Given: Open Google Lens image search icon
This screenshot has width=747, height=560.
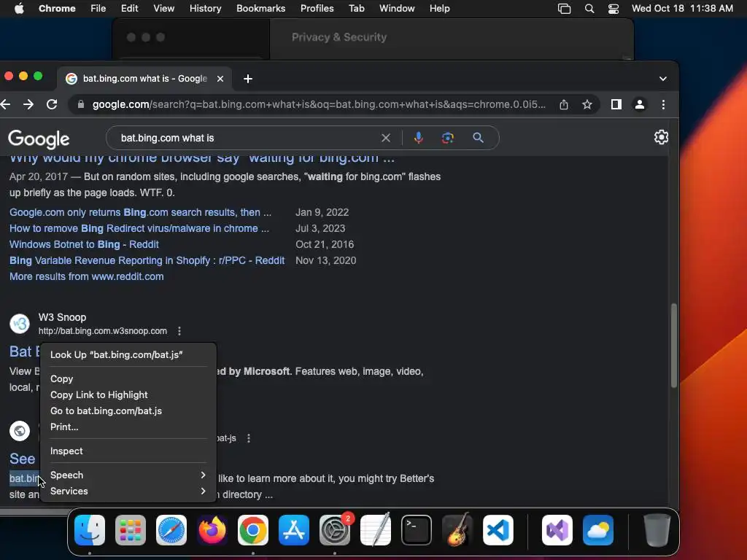Looking at the screenshot, I should coord(448,138).
